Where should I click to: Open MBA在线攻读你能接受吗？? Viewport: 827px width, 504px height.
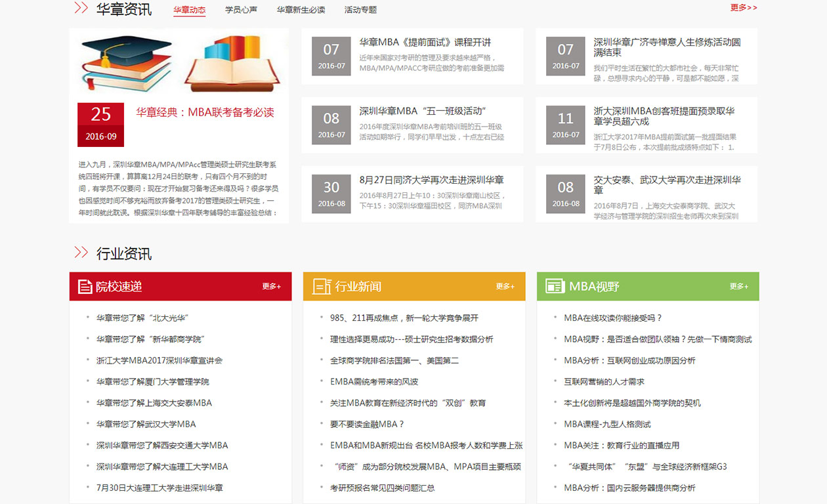click(x=613, y=318)
